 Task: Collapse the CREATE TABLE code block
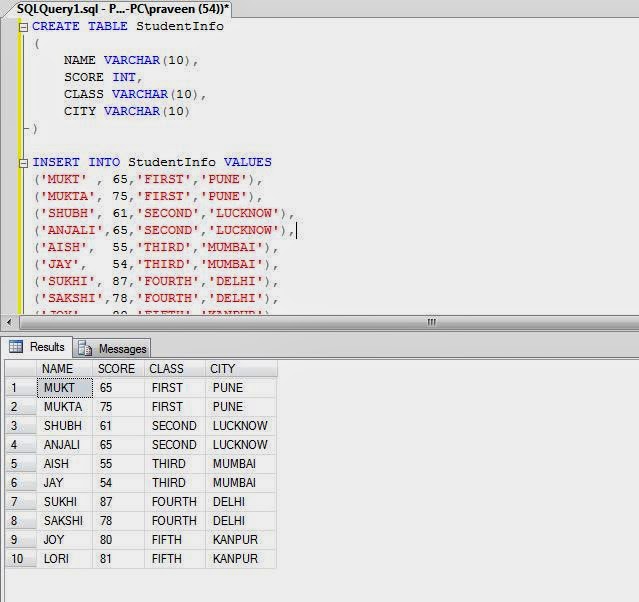(24, 27)
